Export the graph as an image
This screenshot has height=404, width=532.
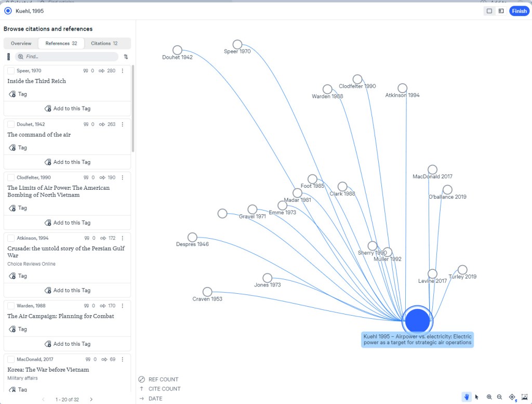point(524,397)
